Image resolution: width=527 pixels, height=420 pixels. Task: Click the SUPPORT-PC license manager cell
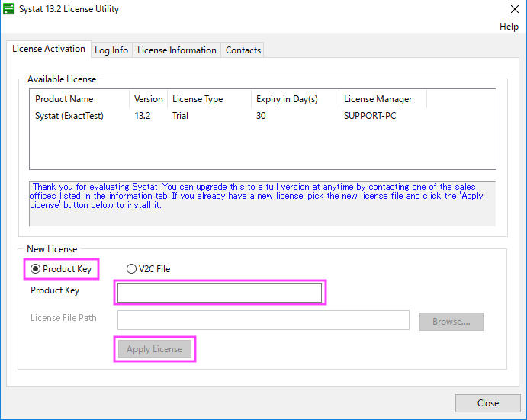tap(370, 116)
